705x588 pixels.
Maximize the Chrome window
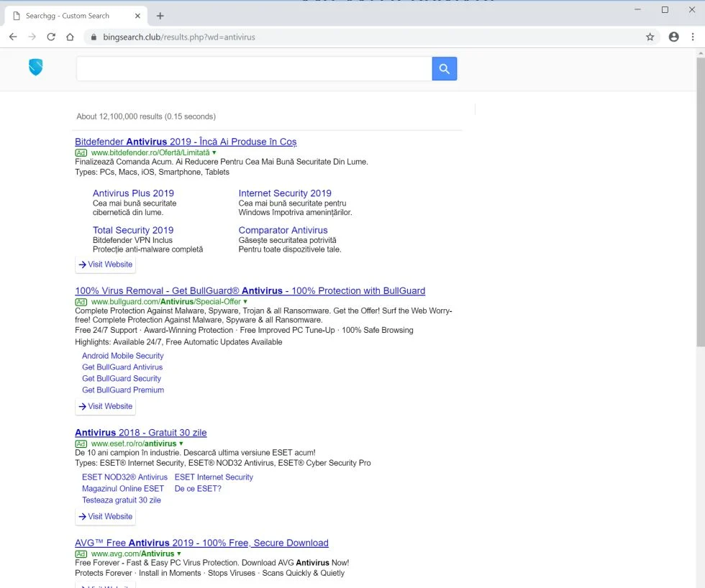click(665, 9)
